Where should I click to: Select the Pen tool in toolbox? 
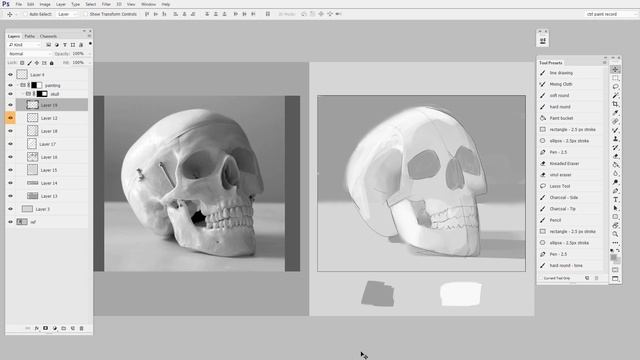click(615, 191)
